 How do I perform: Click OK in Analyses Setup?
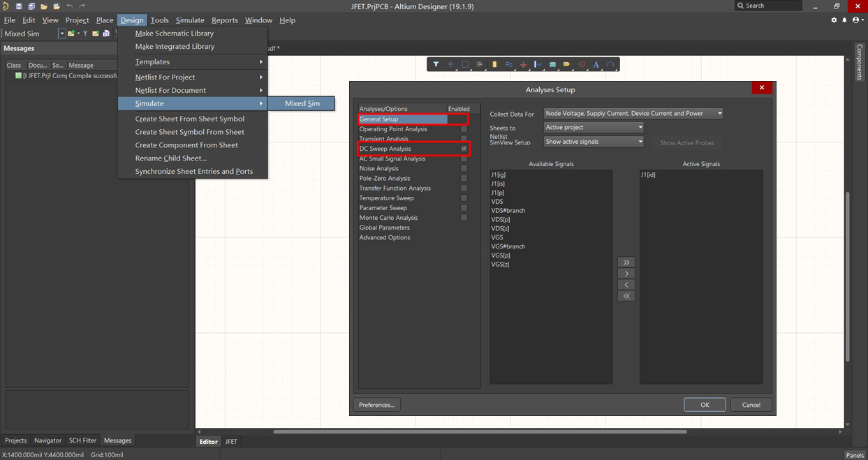pyautogui.click(x=705, y=405)
